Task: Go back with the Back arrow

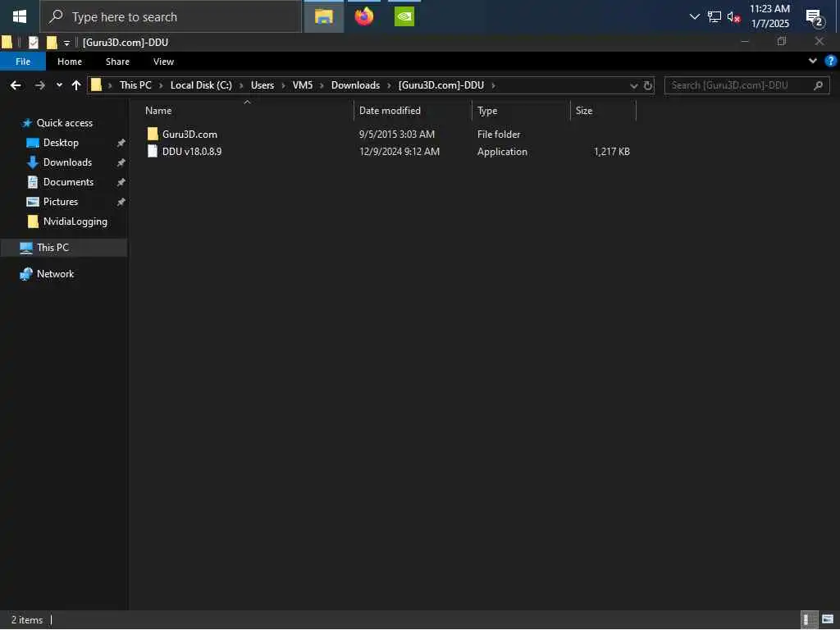Action: click(x=16, y=85)
